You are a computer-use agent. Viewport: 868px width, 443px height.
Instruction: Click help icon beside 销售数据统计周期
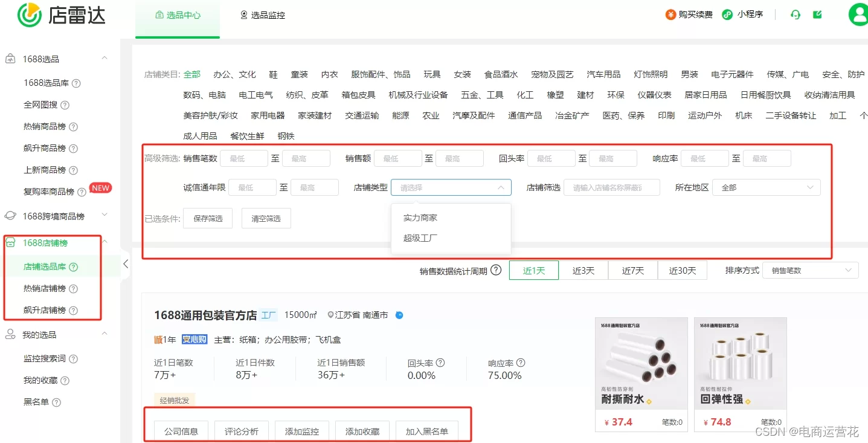[x=496, y=270]
